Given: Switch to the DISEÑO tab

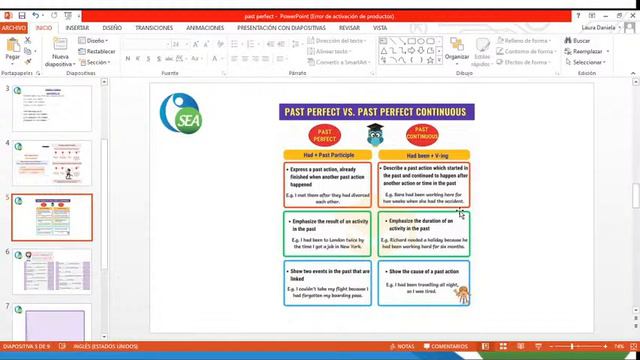Looking at the screenshot, I should pos(112,28).
